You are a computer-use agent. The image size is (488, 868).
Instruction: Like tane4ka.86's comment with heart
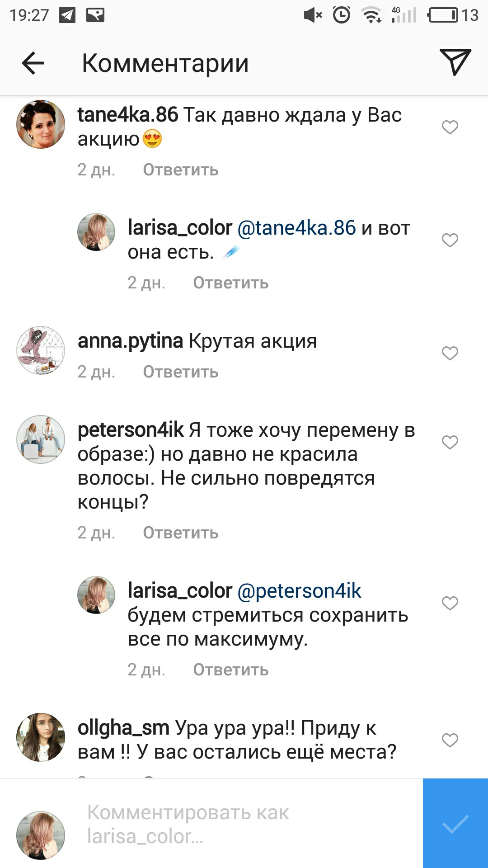point(450,127)
